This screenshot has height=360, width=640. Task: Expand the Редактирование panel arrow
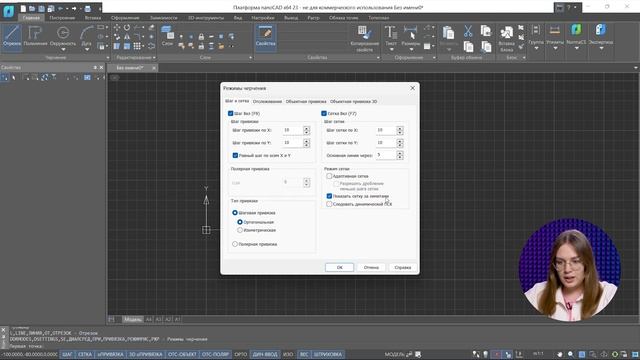(x=154, y=58)
